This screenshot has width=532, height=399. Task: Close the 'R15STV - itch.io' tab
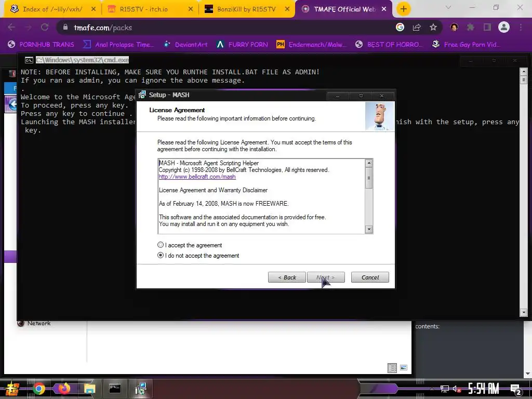point(191,9)
